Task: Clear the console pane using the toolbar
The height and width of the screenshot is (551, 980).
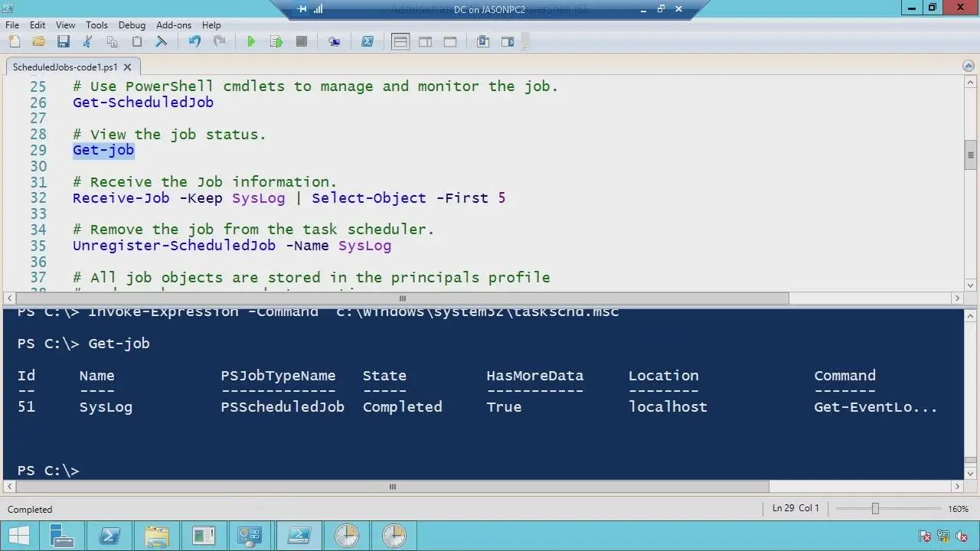Action: [x=162, y=41]
